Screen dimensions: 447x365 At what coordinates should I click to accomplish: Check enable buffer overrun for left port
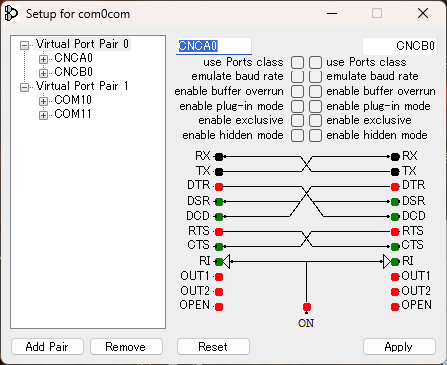[297, 91]
